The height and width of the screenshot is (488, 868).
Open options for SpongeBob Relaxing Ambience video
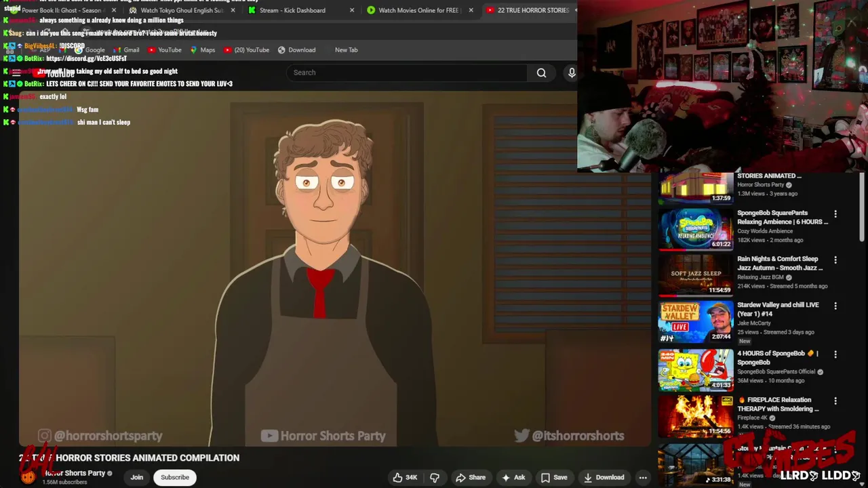tap(835, 214)
